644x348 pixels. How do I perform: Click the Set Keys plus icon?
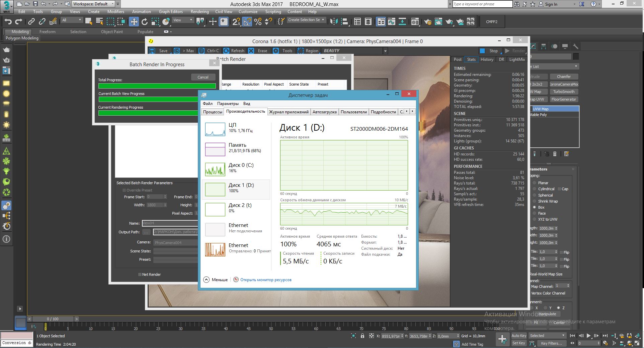coord(502,340)
